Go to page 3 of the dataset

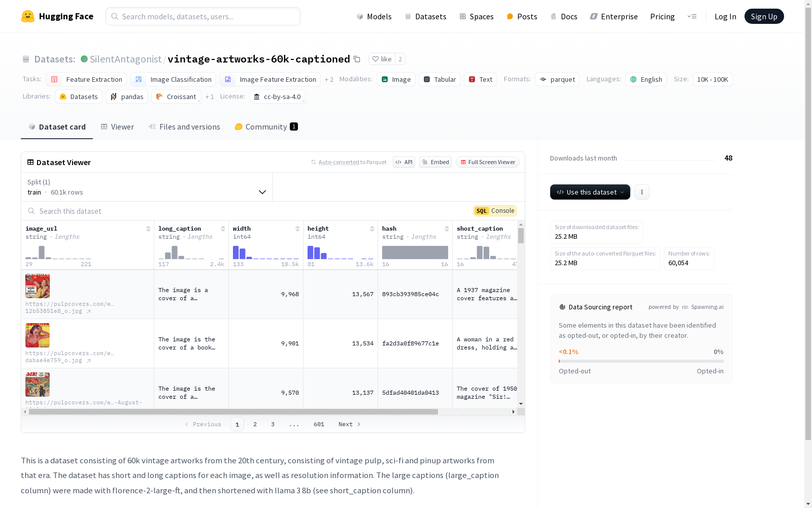pos(273,424)
